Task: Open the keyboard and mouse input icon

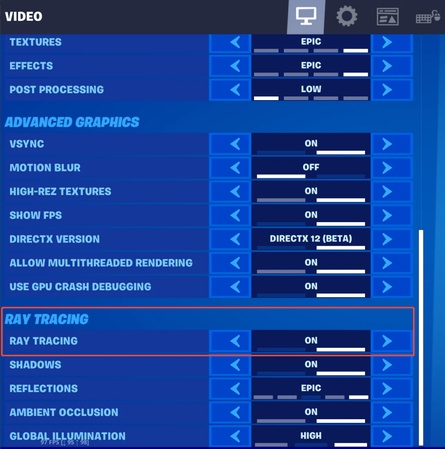Action: (428, 17)
